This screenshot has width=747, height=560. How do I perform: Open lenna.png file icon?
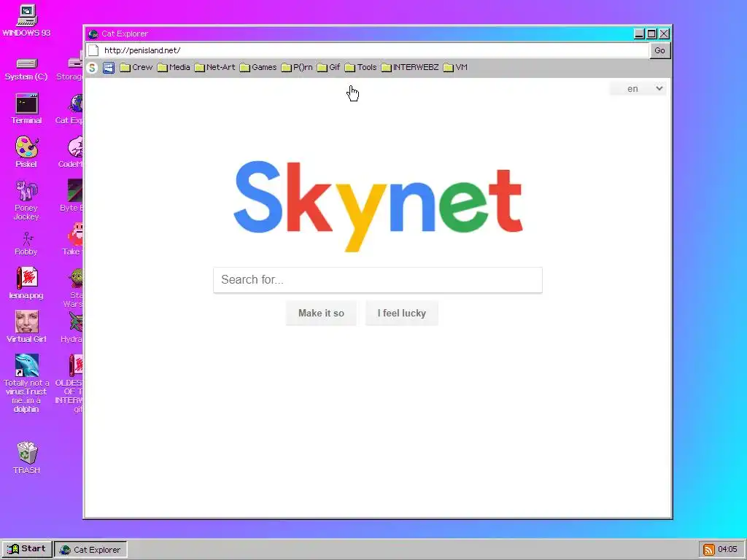pyautogui.click(x=26, y=283)
